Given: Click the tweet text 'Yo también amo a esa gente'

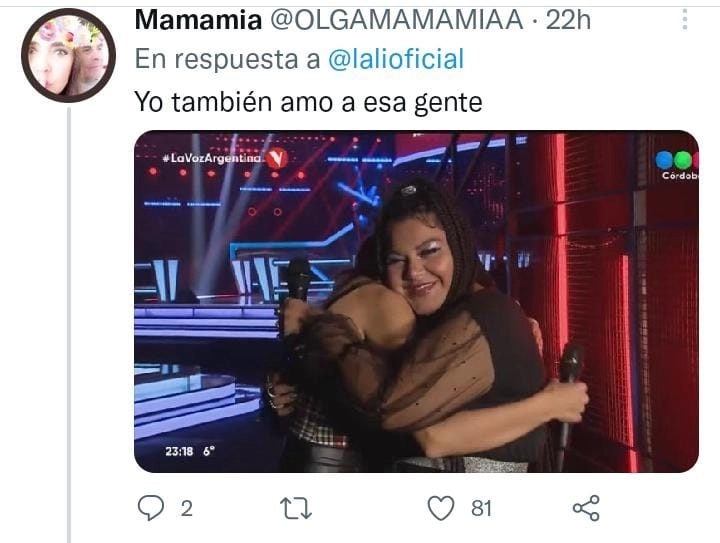Looking at the screenshot, I should click(308, 102).
